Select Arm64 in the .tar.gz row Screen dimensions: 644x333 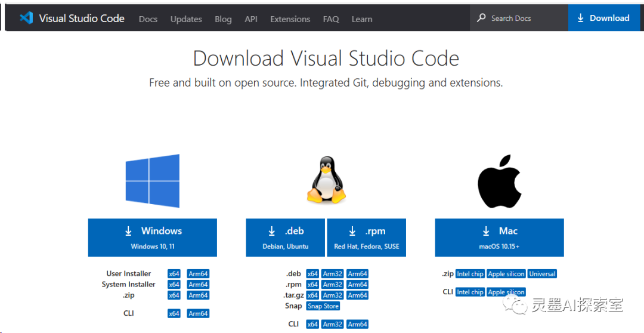point(357,295)
